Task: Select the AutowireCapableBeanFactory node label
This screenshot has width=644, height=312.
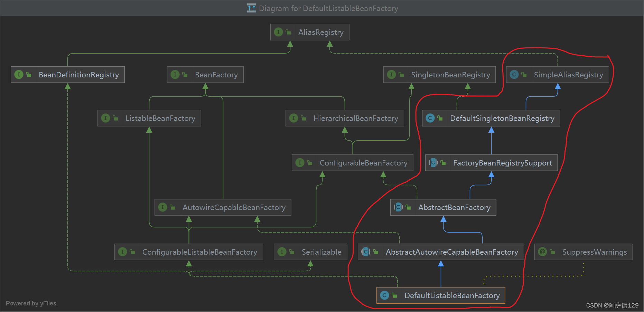Action: pyautogui.click(x=234, y=208)
